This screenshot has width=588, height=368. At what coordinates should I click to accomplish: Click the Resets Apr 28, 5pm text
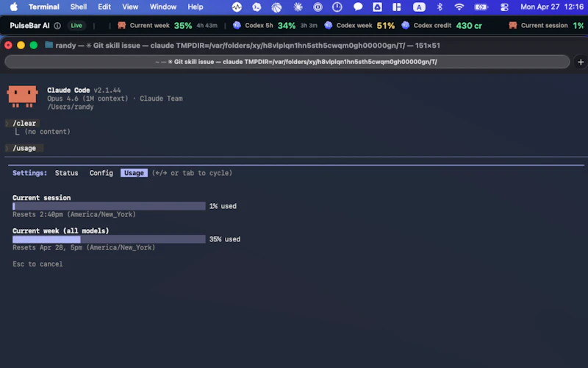[84, 247]
